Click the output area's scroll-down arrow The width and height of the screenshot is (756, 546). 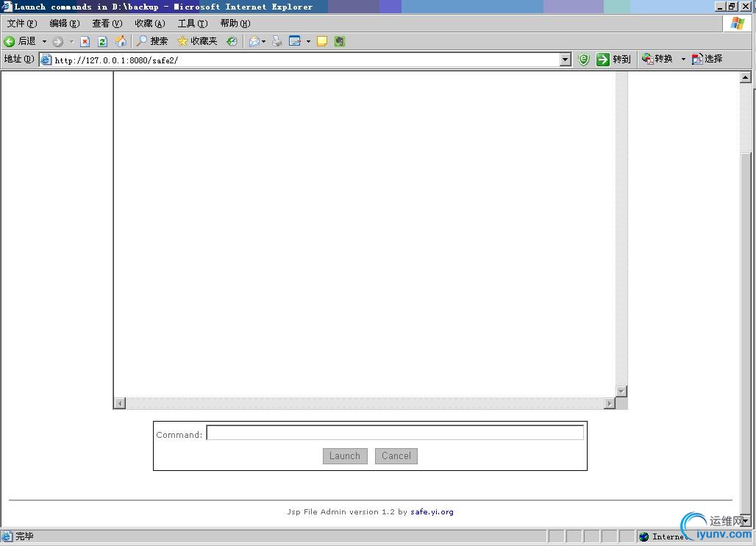click(x=621, y=391)
